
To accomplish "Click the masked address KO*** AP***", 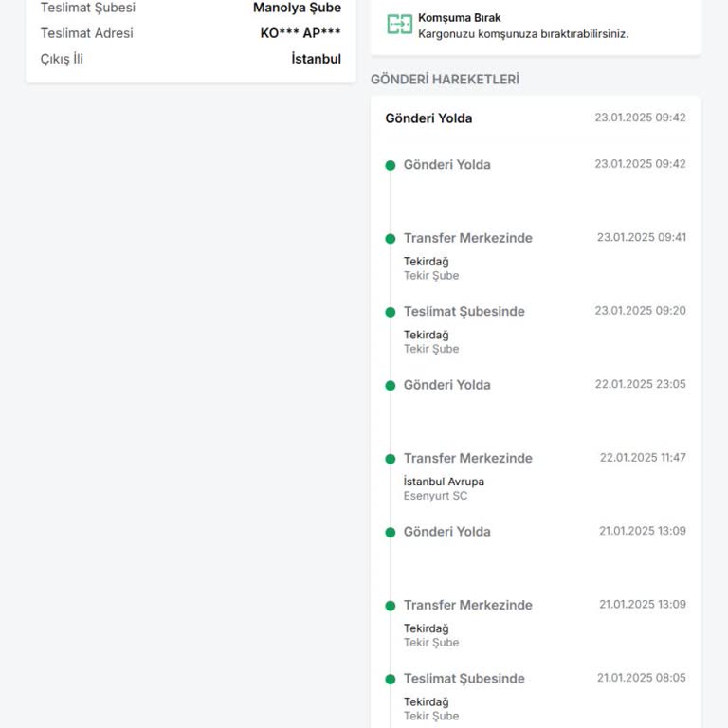I will [300, 33].
